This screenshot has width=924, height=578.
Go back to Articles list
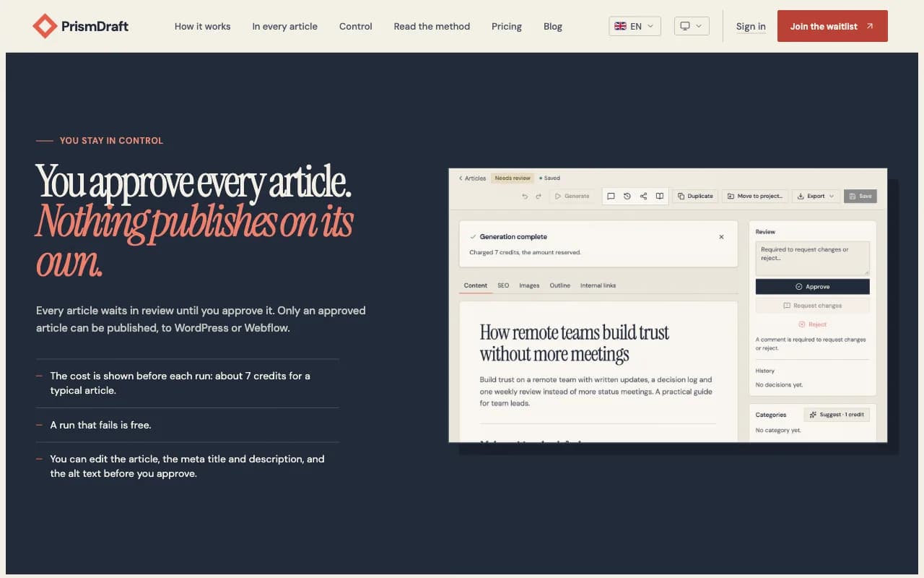pos(473,178)
